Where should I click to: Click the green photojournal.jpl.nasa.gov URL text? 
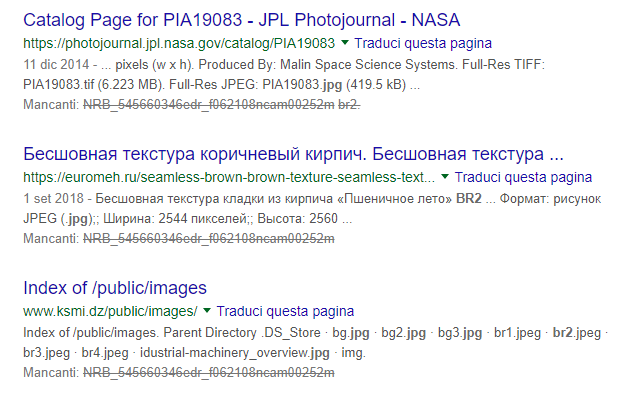[x=179, y=43]
